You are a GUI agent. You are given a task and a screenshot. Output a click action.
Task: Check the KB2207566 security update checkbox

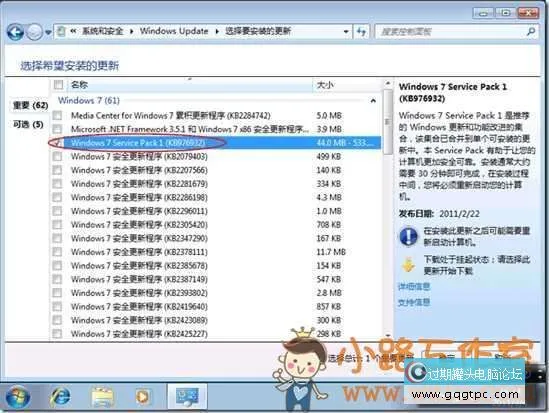(57, 170)
